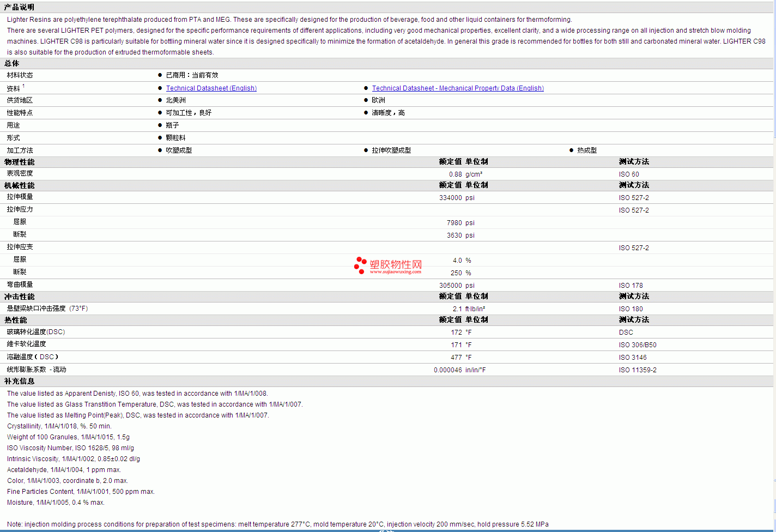This screenshot has height=532, width=776.
Task: Click the 171 Vicat temperature value
Action: click(456, 345)
